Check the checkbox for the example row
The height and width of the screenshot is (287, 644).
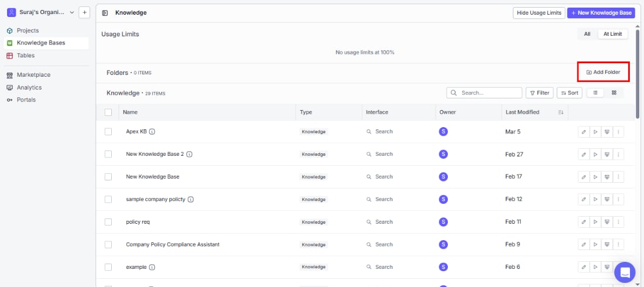pos(108,267)
